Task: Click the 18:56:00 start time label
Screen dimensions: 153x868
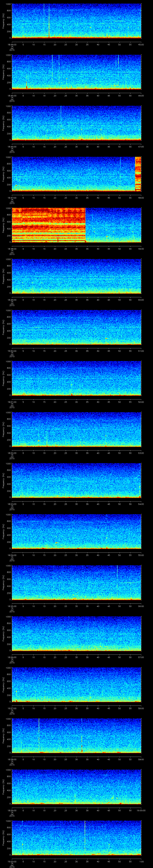Action: [x=12, y=657]
